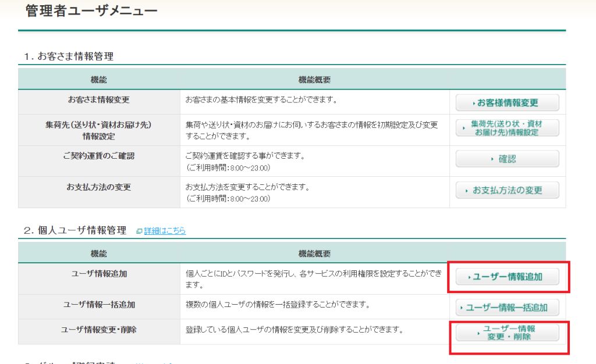Click the 2. 個人ユーザ情報管理 section heading
The width and height of the screenshot is (596, 364).
tap(75, 231)
